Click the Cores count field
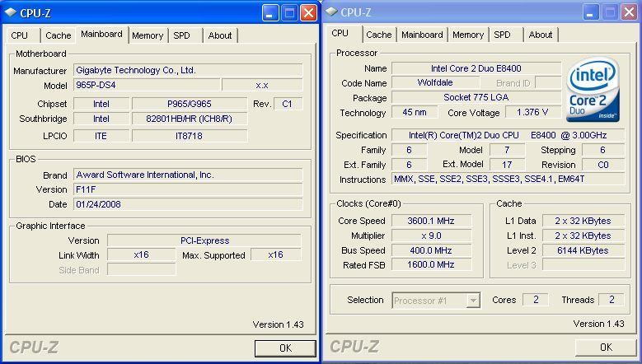 [x=537, y=300]
